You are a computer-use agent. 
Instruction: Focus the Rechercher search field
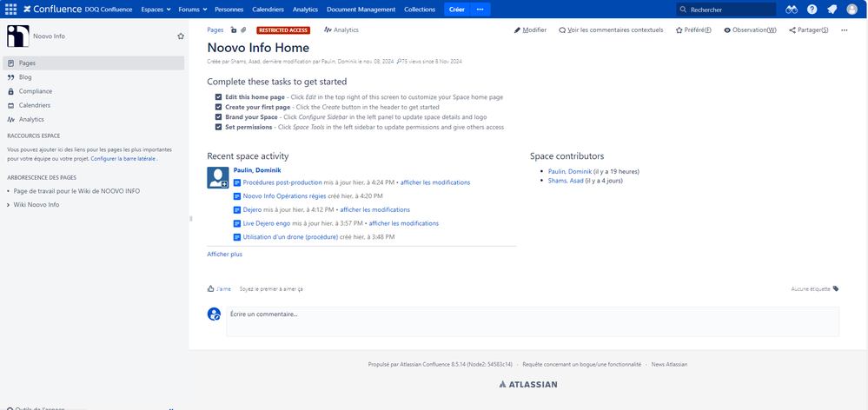726,10
